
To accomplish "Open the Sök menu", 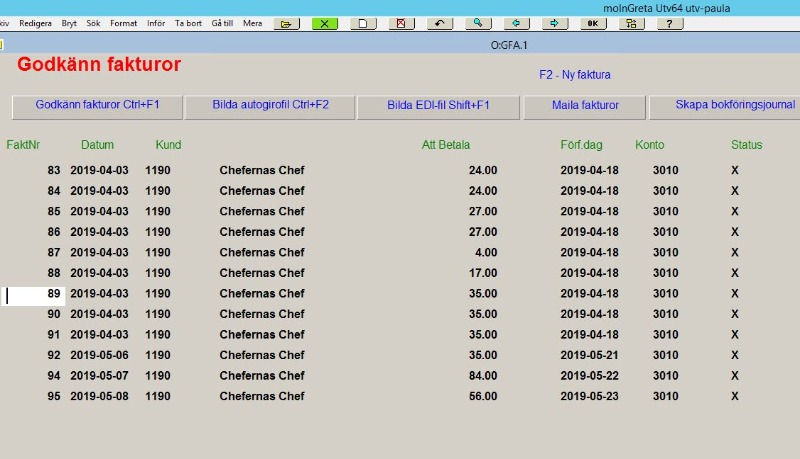I will coord(93,23).
